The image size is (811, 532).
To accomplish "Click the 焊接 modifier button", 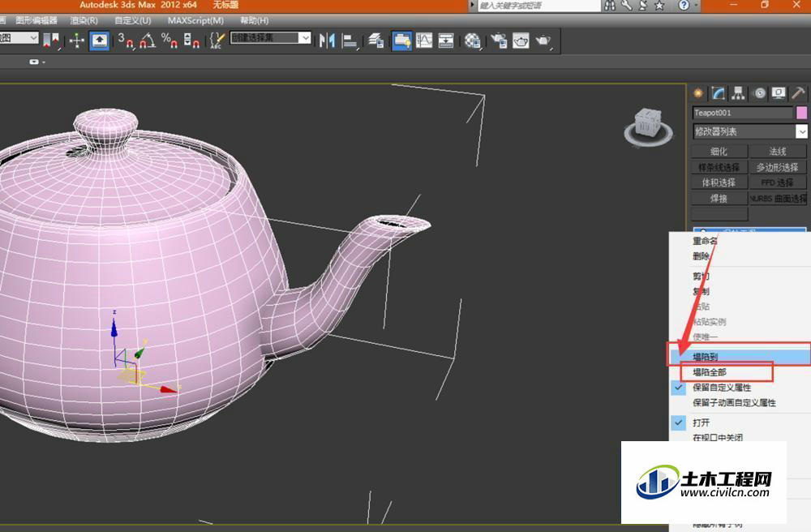I will pos(719,199).
